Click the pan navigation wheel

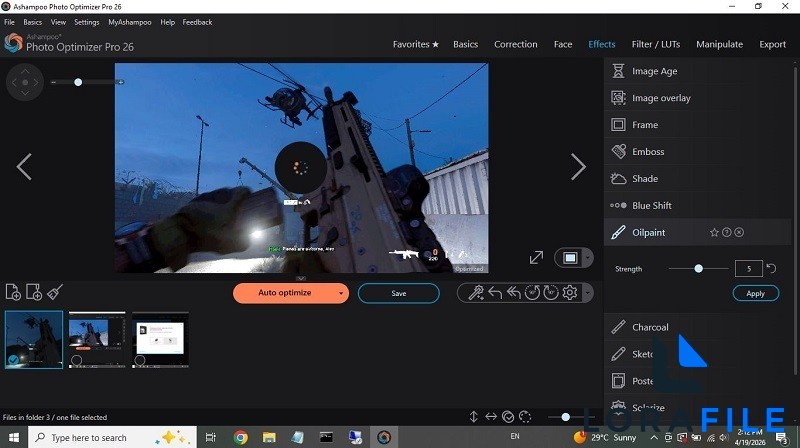25,82
